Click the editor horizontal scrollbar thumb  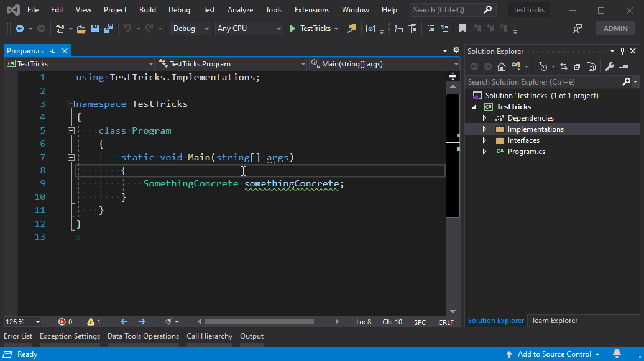click(259, 322)
